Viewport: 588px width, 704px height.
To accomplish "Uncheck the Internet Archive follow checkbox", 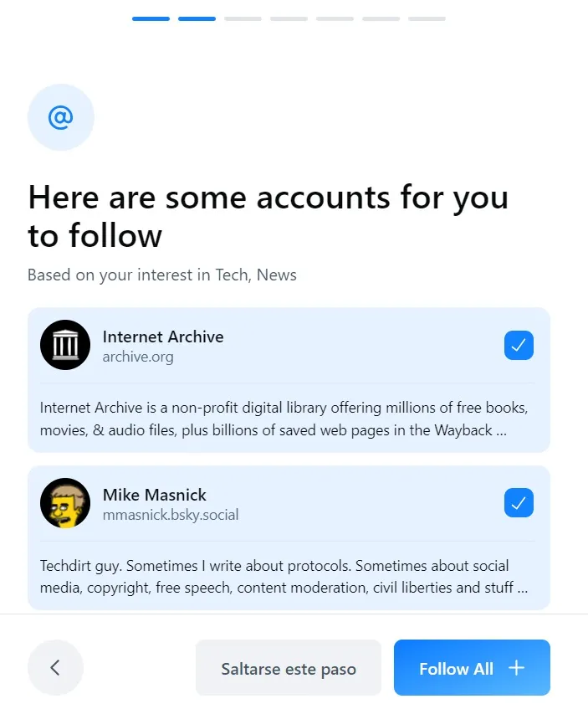I will pos(519,345).
